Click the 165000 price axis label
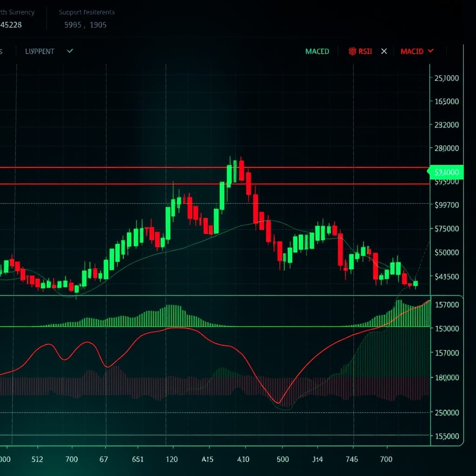This screenshot has height=476, width=476. tap(447, 101)
